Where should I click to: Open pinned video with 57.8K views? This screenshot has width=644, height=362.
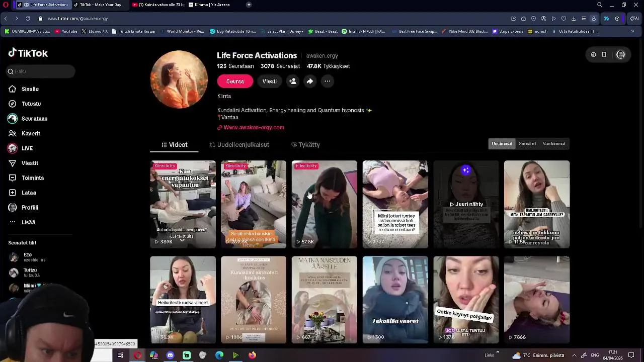pyautogui.click(x=324, y=204)
